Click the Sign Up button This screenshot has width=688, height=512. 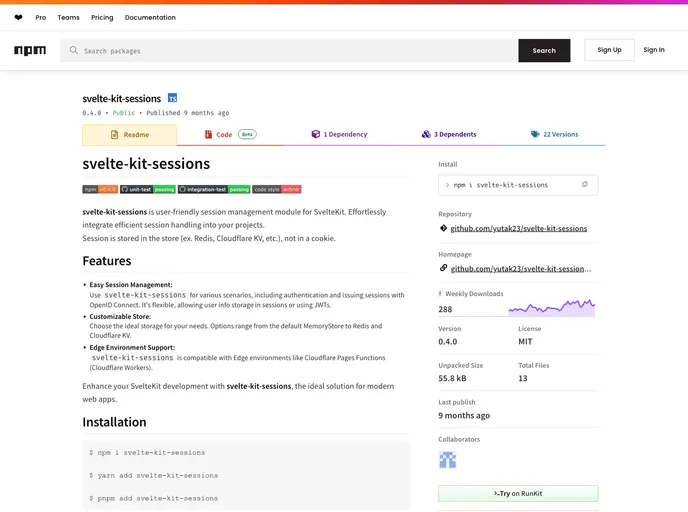tap(609, 50)
